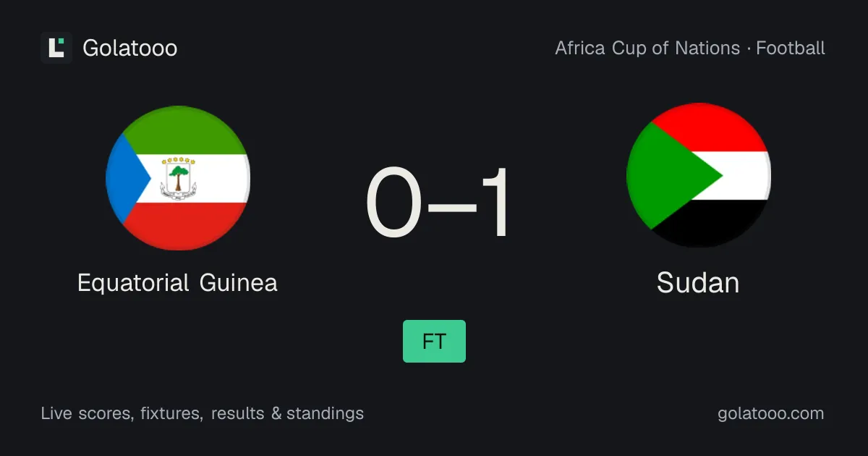Open the Equatorial Guinea team name
868x456 pixels.
coord(177,282)
